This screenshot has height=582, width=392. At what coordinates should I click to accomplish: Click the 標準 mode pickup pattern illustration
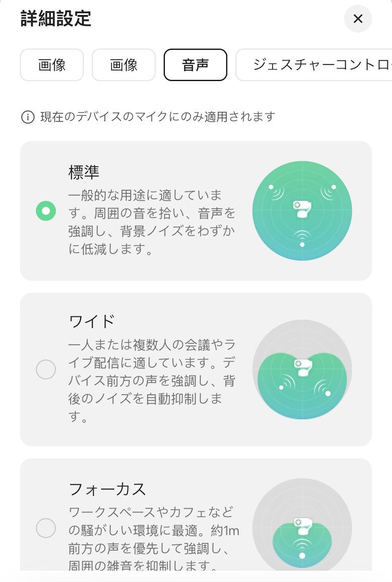[x=302, y=211]
